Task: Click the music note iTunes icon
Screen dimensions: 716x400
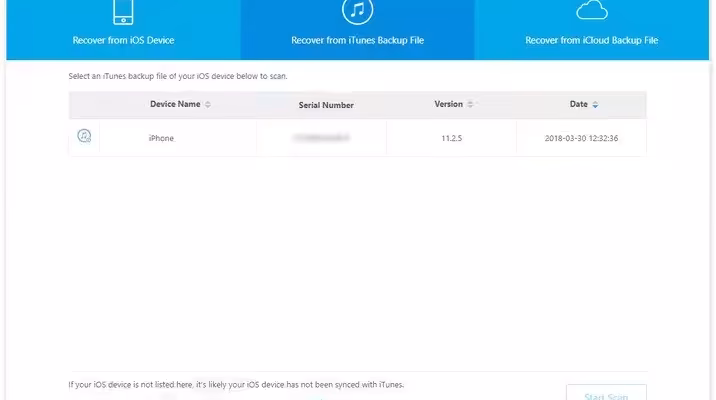Action: pyautogui.click(x=358, y=11)
